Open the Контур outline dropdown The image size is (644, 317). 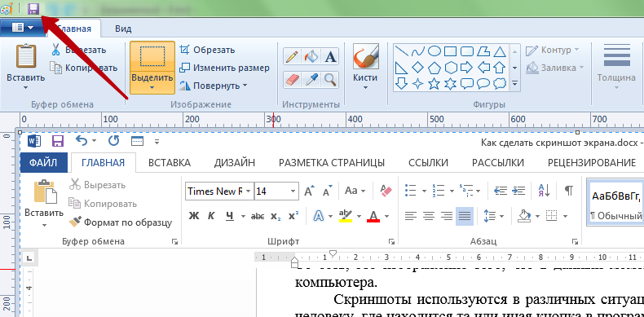pos(553,50)
